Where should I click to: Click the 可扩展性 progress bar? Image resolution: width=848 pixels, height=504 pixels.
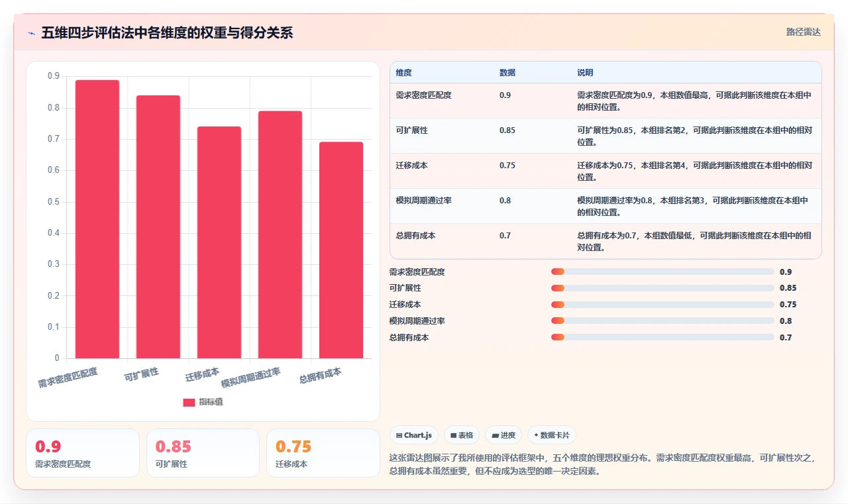tap(662, 288)
